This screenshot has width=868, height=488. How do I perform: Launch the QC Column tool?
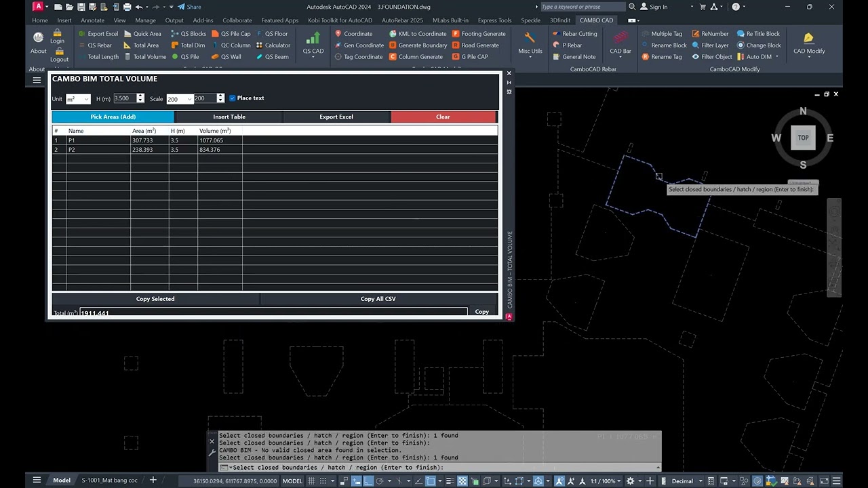pos(231,45)
